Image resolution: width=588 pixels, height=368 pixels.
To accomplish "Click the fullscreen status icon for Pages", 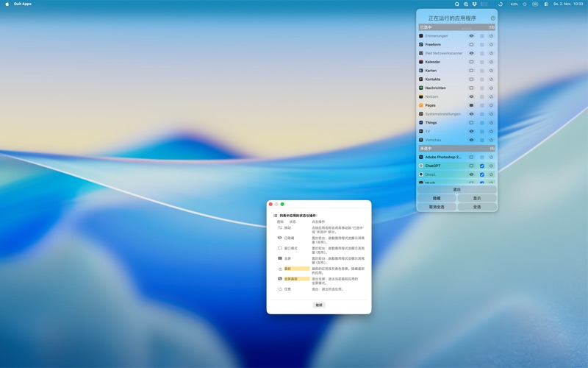I will [471, 105].
